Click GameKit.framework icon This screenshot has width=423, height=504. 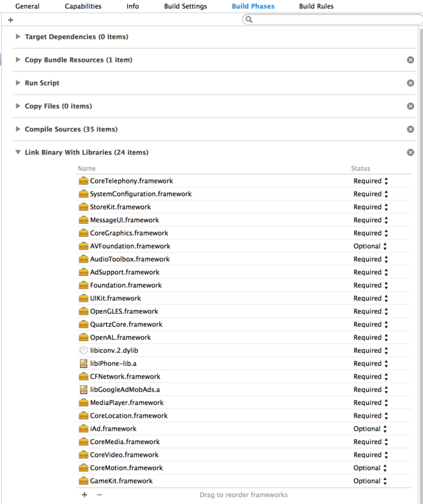83,481
